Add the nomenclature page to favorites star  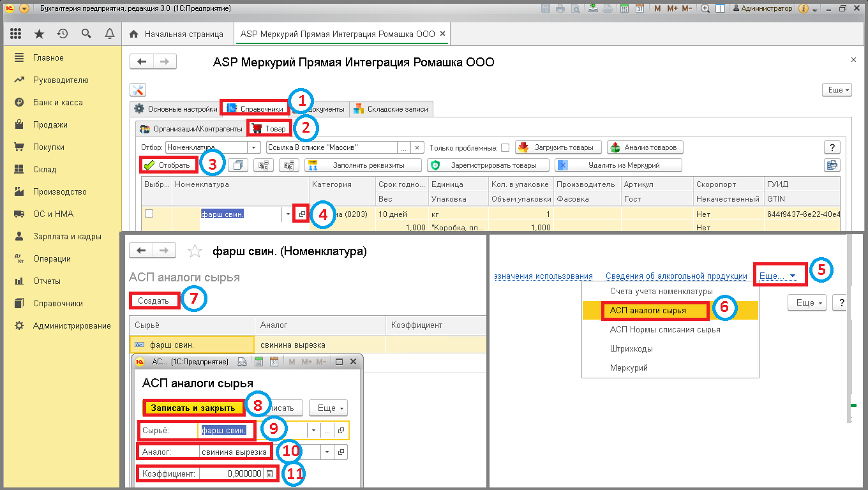pyautogui.click(x=195, y=251)
